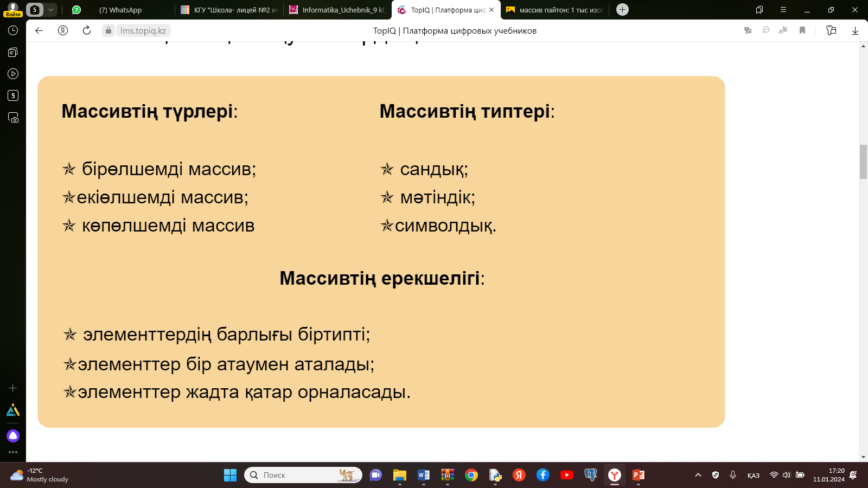Open the downloads panel
The width and height of the screenshot is (868, 488).
tap(855, 30)
